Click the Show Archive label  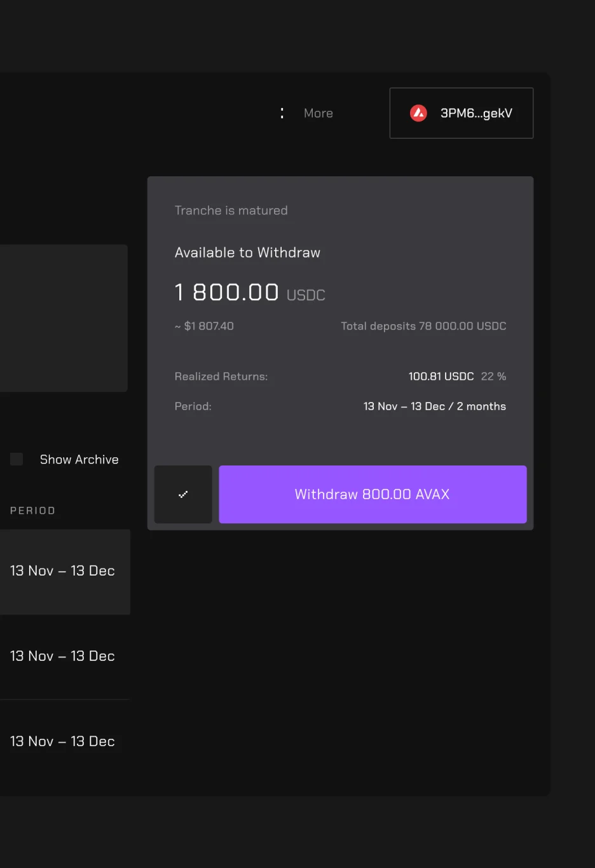point(79,459)
